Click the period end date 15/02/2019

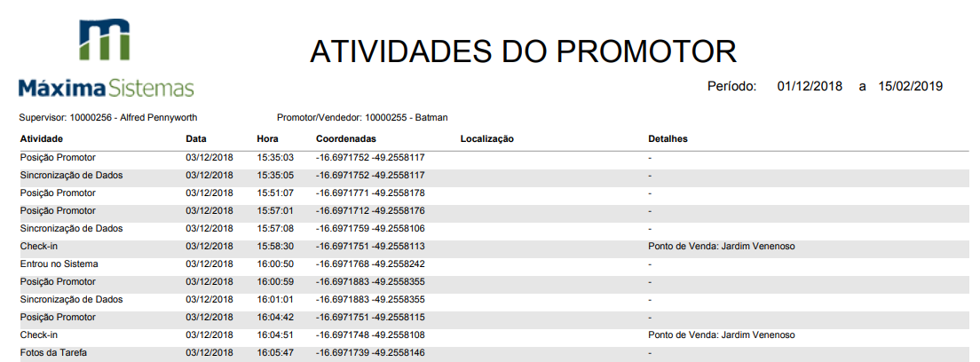pyautogui.click(x=910, y=87)
